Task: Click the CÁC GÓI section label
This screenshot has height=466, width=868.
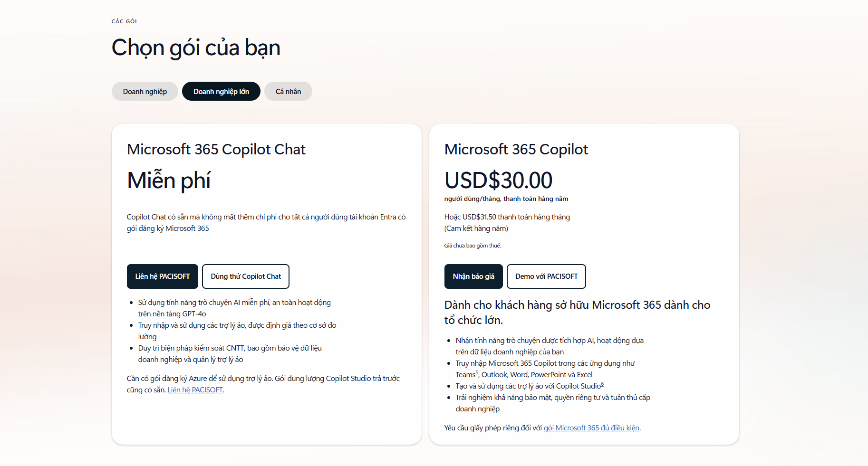Action: coord(124,21)
